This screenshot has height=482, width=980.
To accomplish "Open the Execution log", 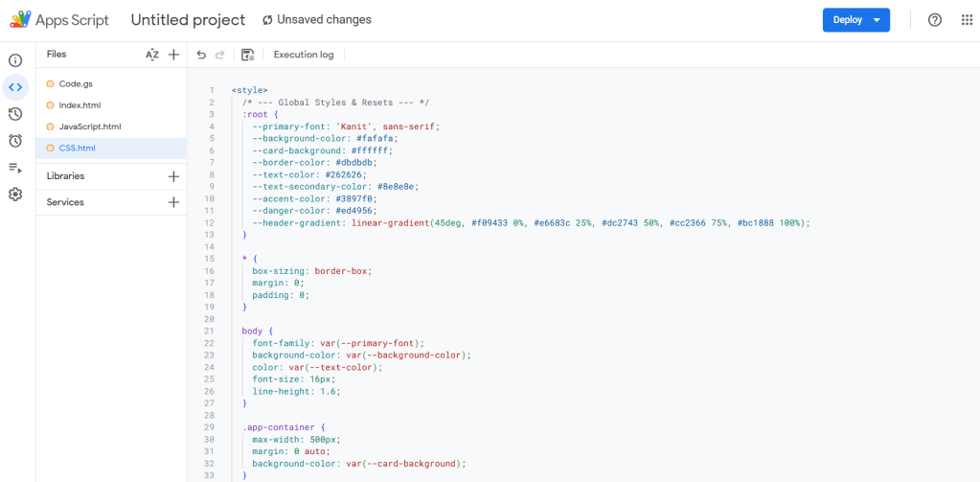I will [304, 55].
